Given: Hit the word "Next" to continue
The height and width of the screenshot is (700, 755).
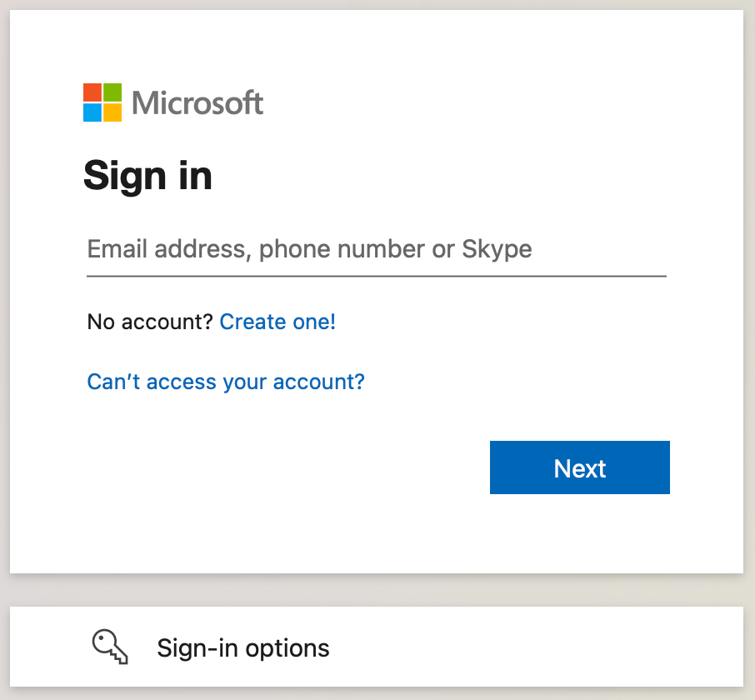Looking at the screenshot, I should (580, 468).
